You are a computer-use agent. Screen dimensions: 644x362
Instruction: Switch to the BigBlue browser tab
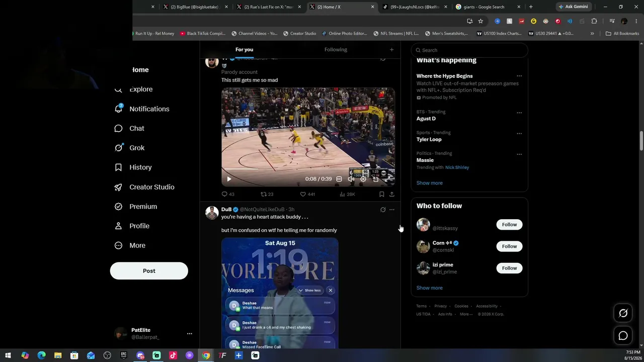point(194,7)
